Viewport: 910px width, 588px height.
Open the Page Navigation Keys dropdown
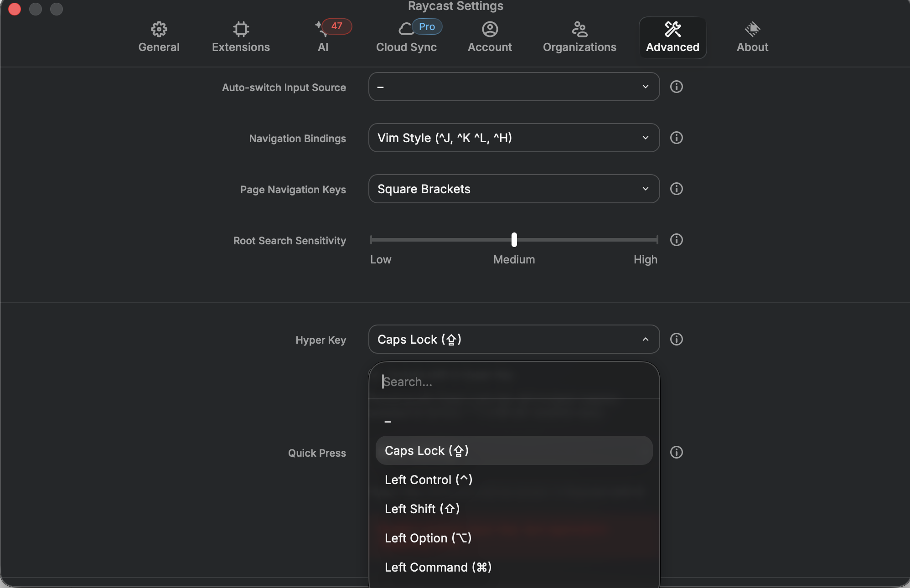coord(514,189)
